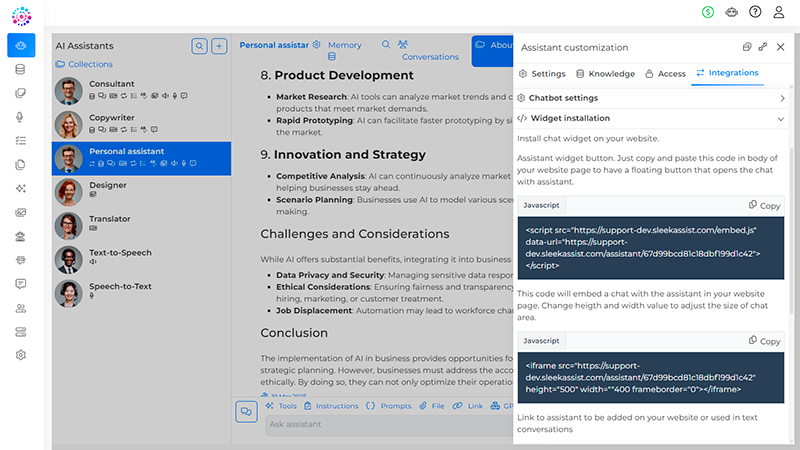Open the database sidebar icon
The height and width of the screenshot is (450, 800).
pyautogui.click(x=20, y=69)
